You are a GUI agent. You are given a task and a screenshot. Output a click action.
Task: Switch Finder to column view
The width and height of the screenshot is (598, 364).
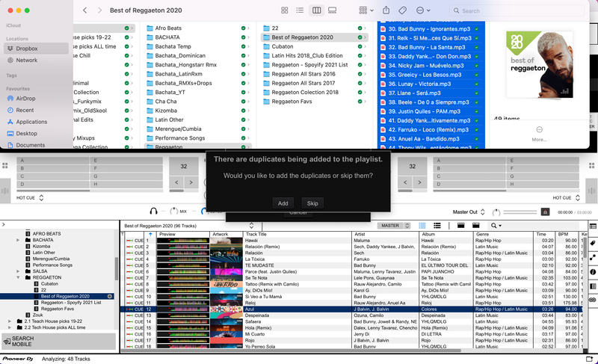pyautogui.click(x=315, y=10)
